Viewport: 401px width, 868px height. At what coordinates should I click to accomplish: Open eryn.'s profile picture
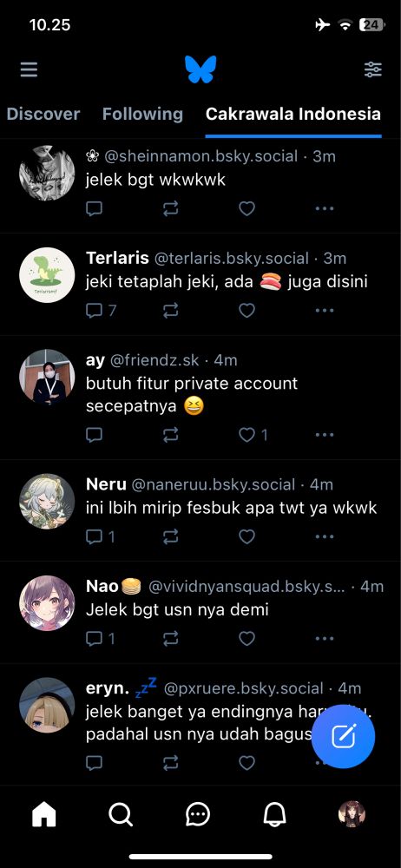pyautogui.click(x=47, y=705)
